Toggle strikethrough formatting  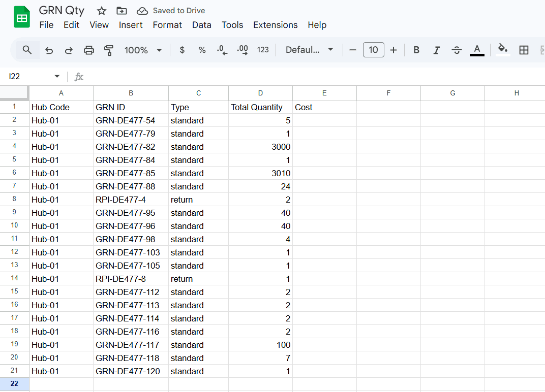457,50
